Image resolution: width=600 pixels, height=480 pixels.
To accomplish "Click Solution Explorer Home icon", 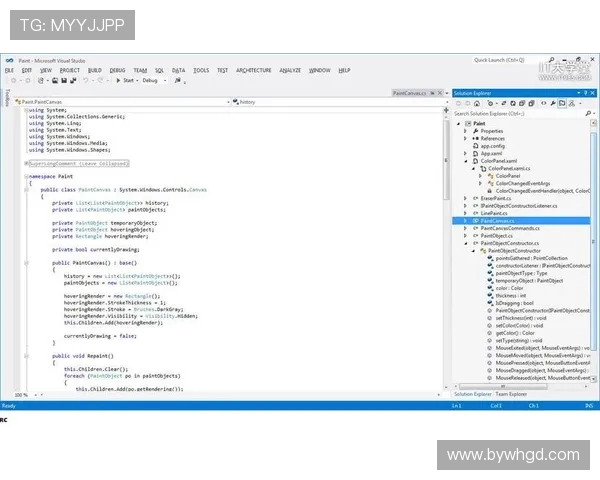I will [477, 103].
